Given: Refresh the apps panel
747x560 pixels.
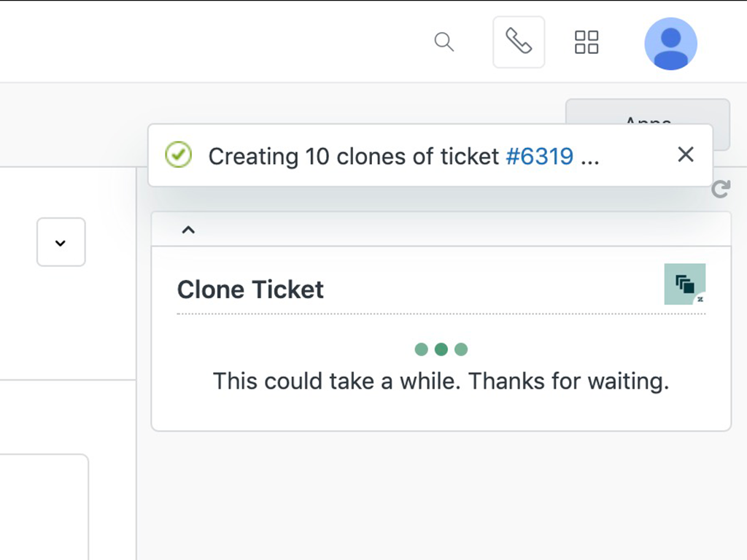Looking at the screenshot, I should tap(721, 190).
